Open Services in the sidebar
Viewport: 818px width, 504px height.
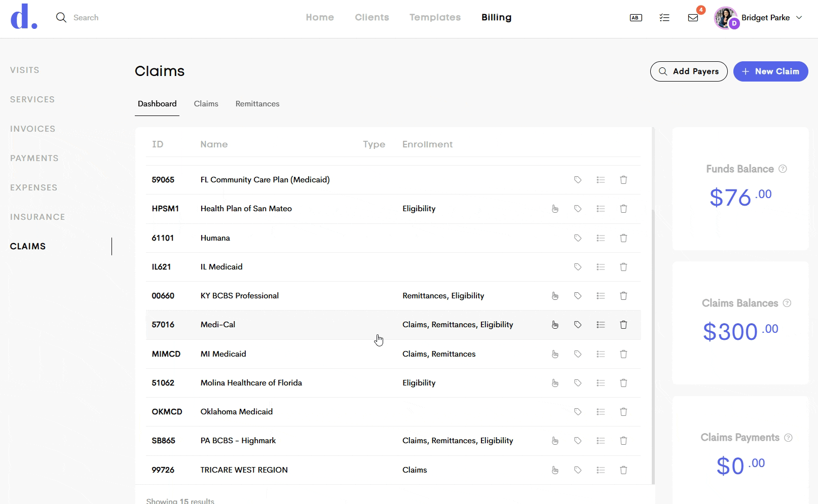pos(32,99)
